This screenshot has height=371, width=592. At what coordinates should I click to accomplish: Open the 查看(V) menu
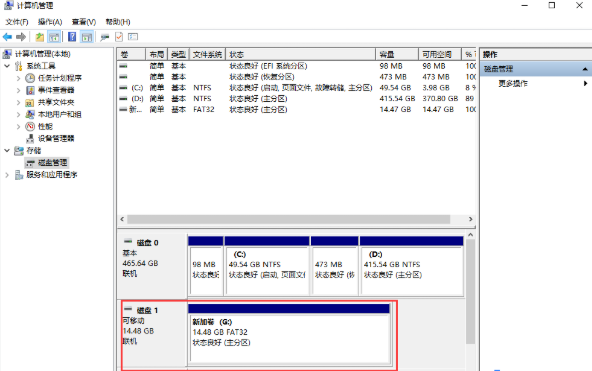click(x=84, y=22)
